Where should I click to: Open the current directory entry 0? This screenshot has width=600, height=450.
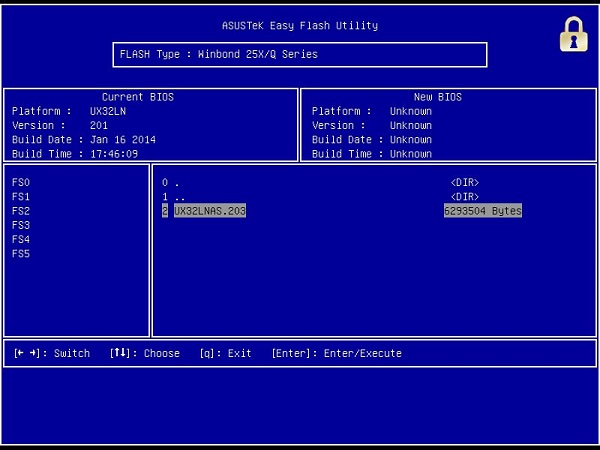171,183
